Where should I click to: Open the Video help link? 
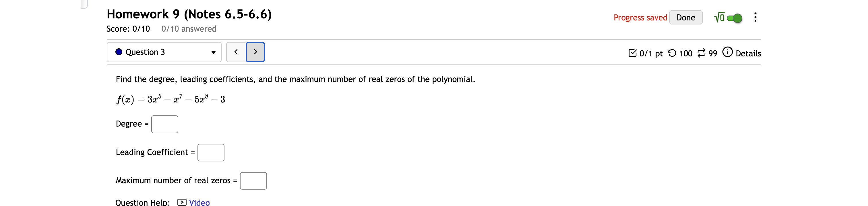coord(199,202)
